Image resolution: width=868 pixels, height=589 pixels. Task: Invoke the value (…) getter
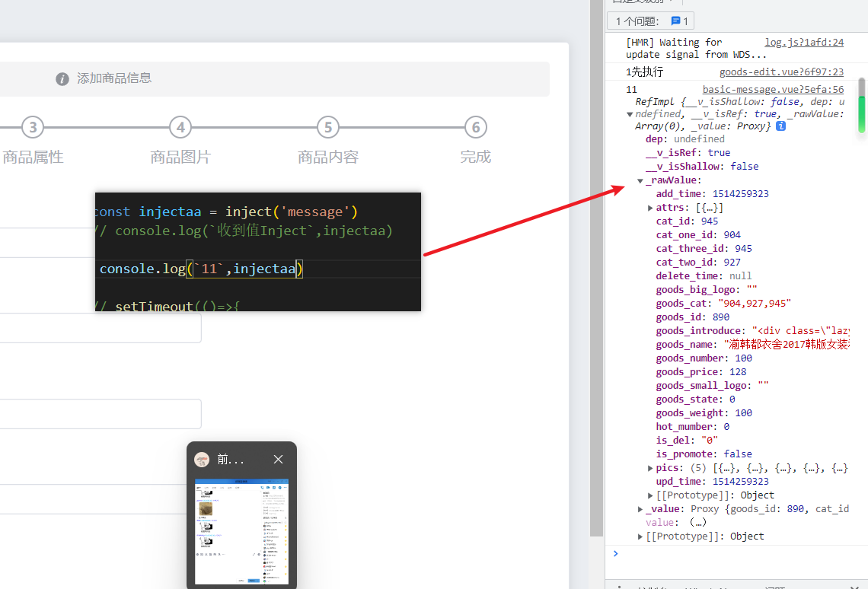(x=697, y=523)
